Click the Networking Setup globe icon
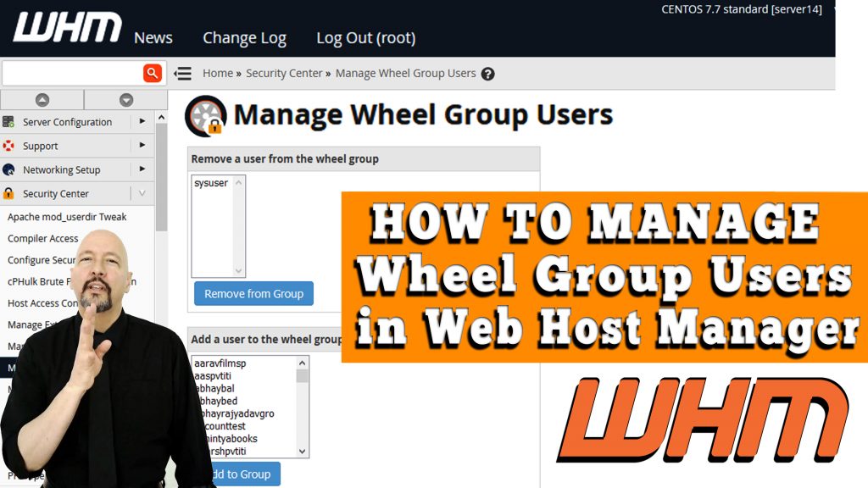The width and height of the screenshot is (868, 488). tap(8, 169)
